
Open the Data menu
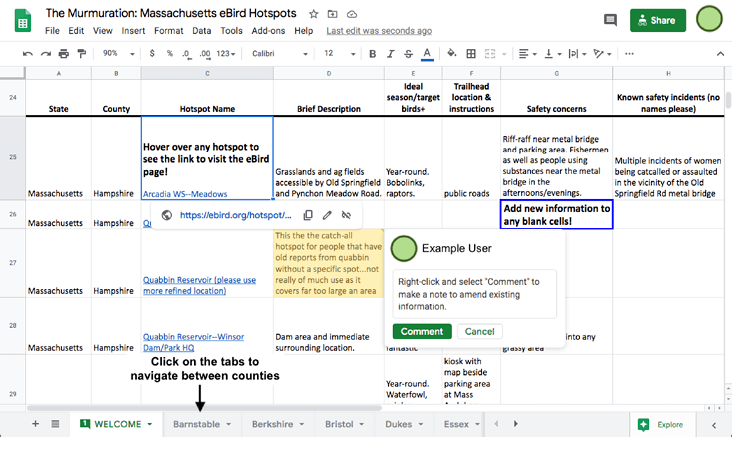[x=202, y=31]
